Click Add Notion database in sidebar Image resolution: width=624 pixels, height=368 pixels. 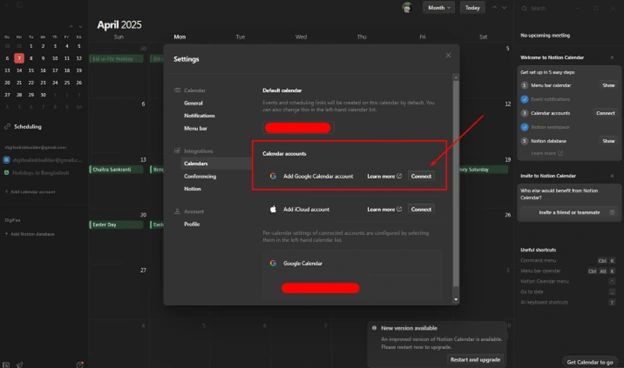[x=30, y=234]
